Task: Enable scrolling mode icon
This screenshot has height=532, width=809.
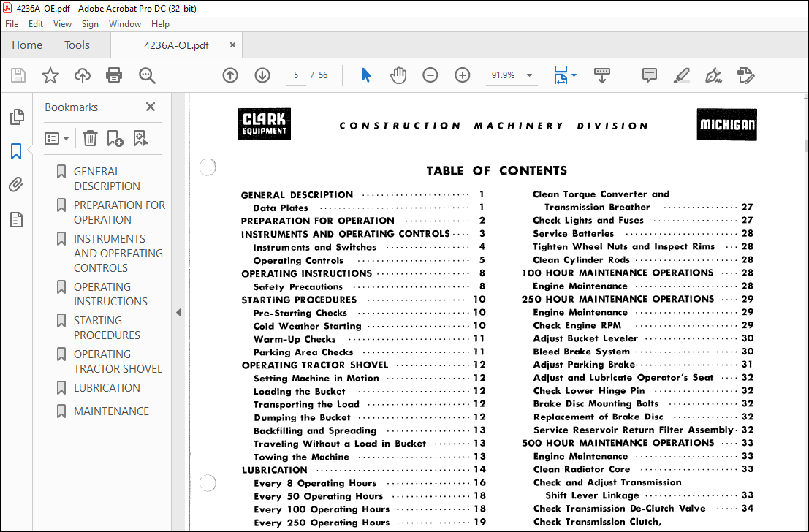Action: 601,75
